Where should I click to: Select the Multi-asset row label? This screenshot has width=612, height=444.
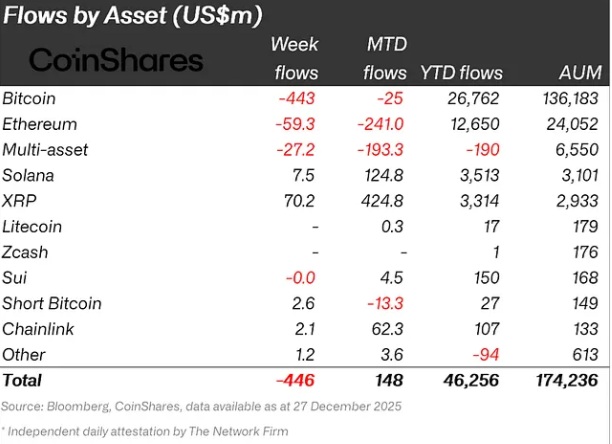45,150
